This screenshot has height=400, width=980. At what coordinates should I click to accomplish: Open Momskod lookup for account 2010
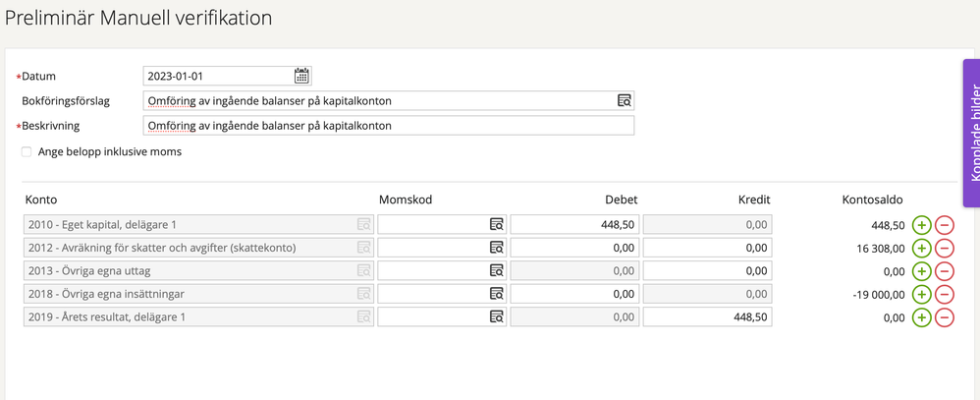pyautogui.click(x=496, y=225)
